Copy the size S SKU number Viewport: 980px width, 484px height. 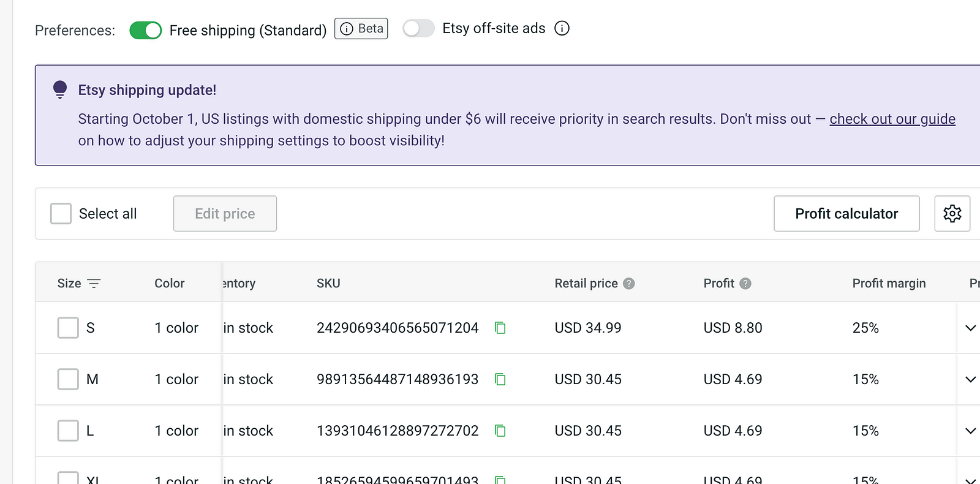(500, 328)
